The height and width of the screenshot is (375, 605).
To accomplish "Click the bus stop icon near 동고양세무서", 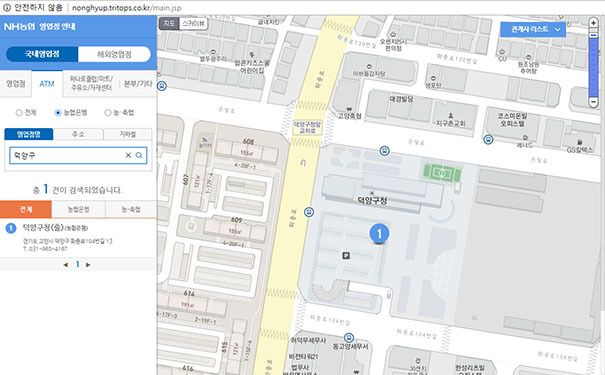I will click(x=349, y=338).
